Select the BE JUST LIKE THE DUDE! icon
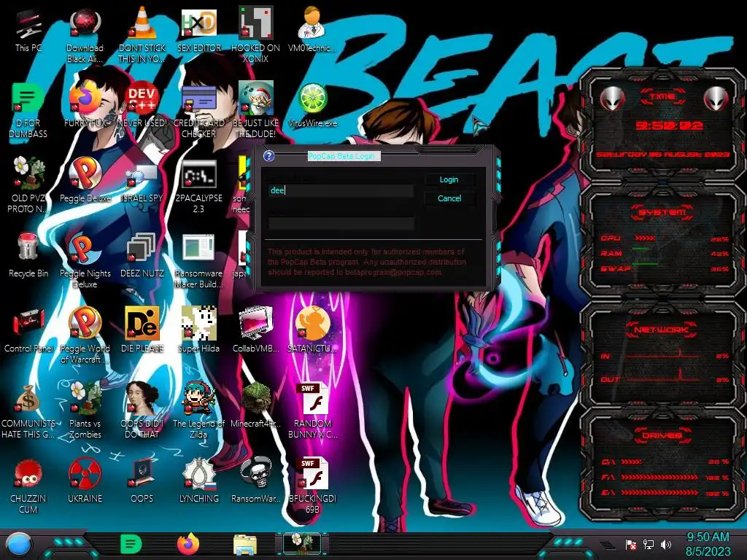 (256, 111)
